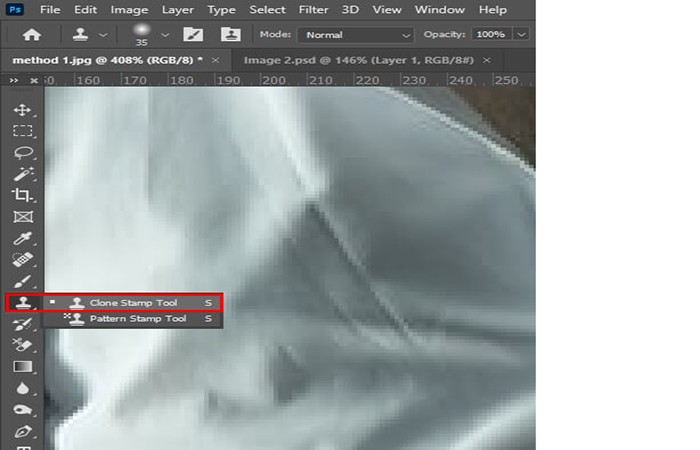Select the History Brush tool

pos(22,324)
